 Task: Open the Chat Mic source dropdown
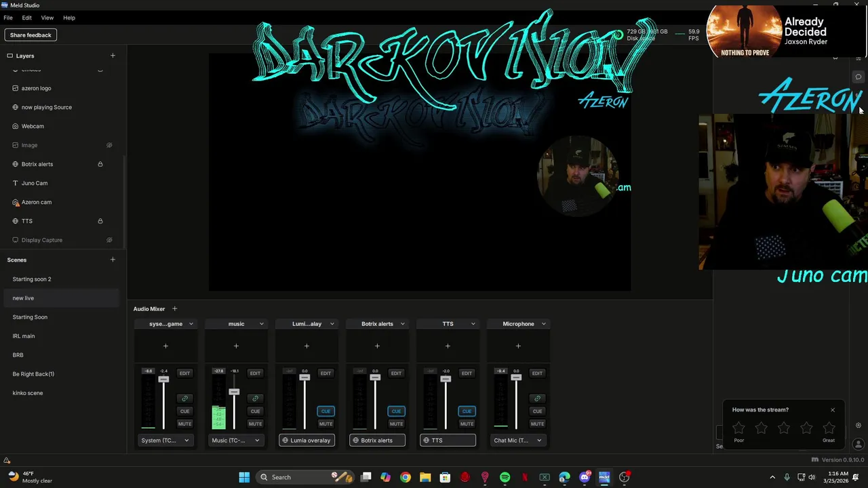[x=518, y=441]
